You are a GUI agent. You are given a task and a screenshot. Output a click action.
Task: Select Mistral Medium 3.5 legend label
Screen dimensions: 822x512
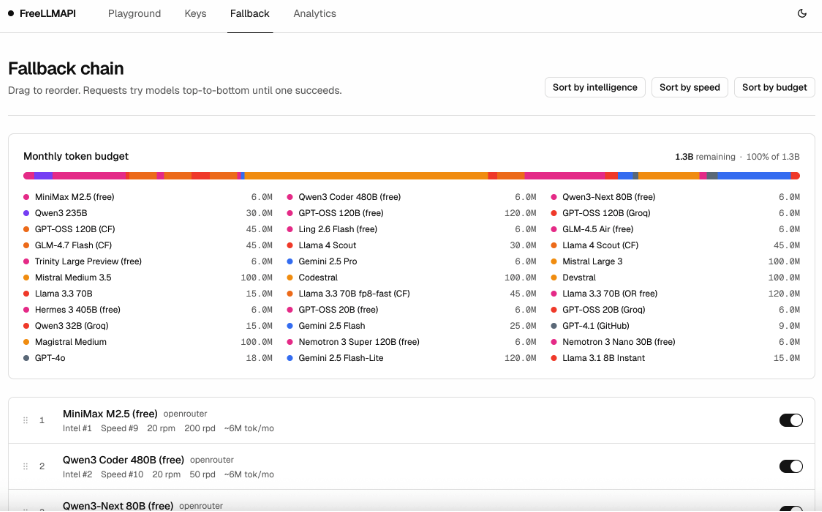[x=73, y=278]
